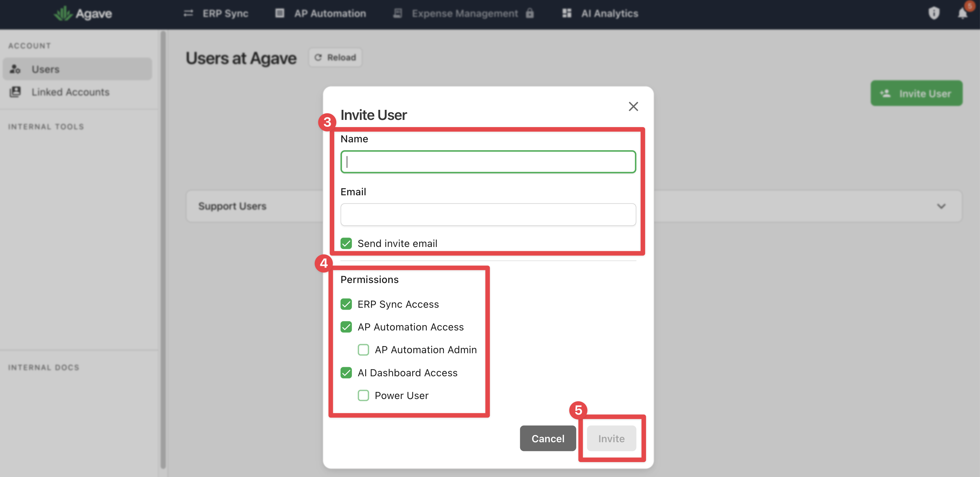Click the AI Analytics grid icon

[566, 13]
